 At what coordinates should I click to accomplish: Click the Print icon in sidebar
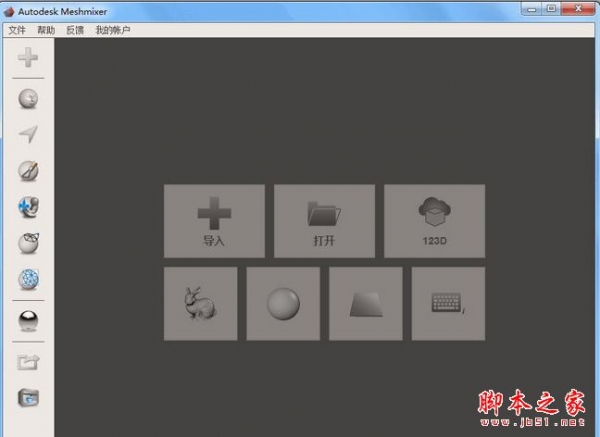28,398
